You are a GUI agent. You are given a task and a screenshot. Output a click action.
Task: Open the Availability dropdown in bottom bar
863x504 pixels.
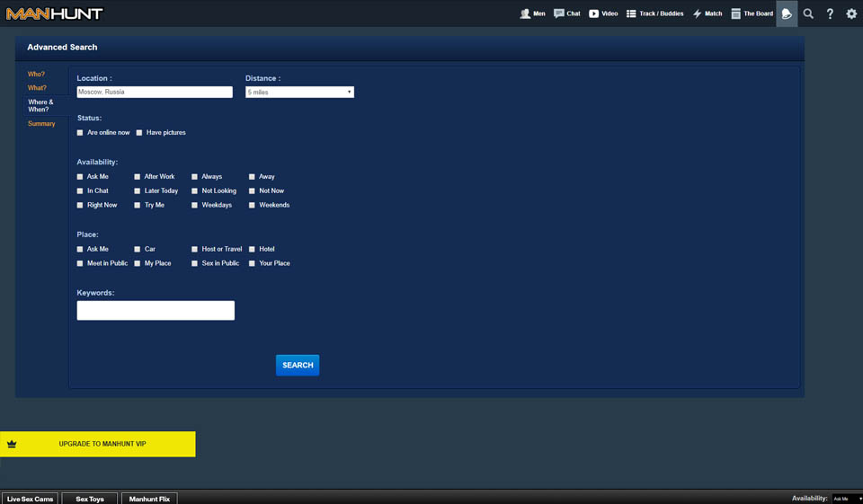[x=846, y=499]
